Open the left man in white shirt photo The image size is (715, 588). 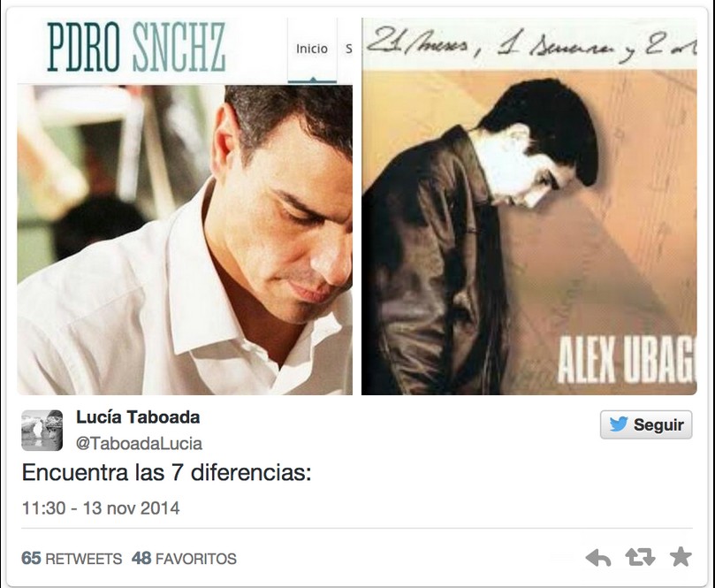pyautogui.click(x=185, y=240)
